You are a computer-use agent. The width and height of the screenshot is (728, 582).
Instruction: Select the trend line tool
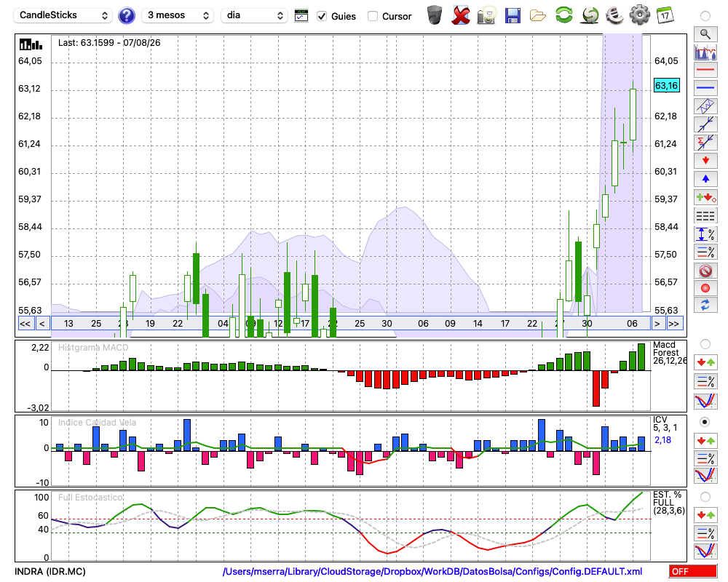tap(705, 124)
